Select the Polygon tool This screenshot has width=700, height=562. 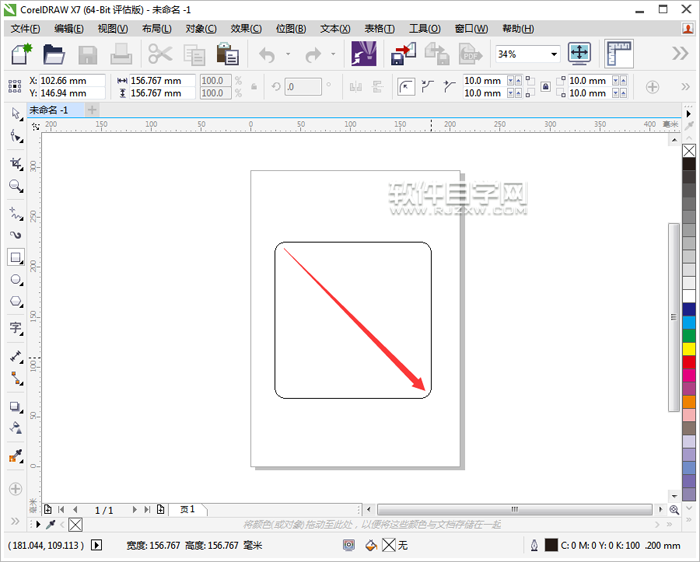tap(15, 302)
